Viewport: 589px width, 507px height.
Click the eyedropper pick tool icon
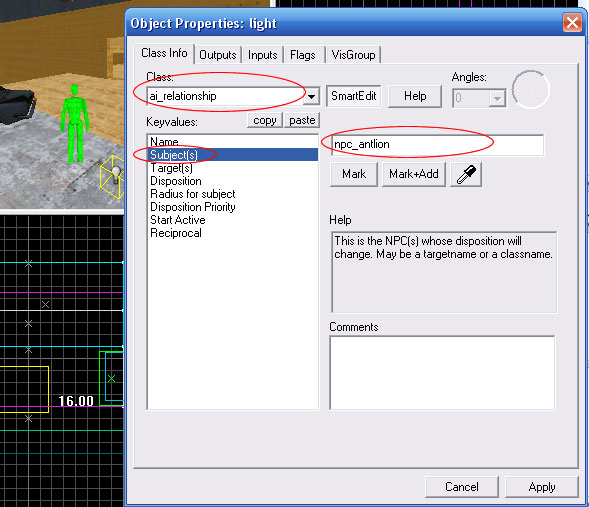[466, 174]
